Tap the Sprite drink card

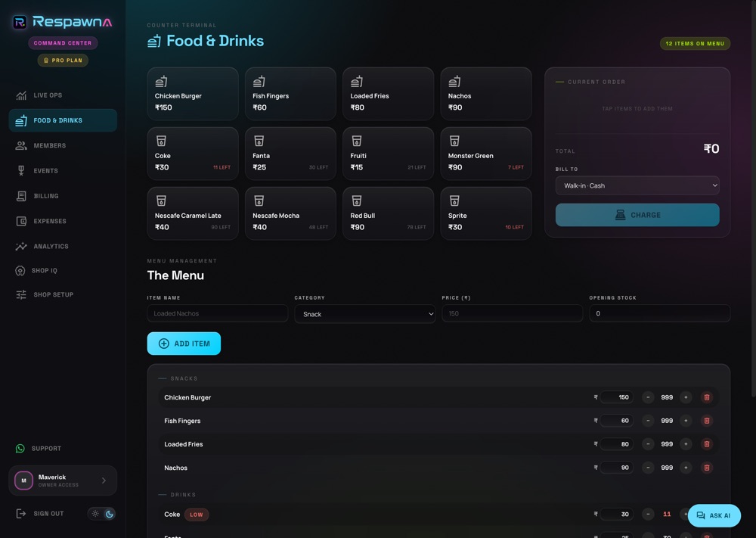click(x=486, y=213)
